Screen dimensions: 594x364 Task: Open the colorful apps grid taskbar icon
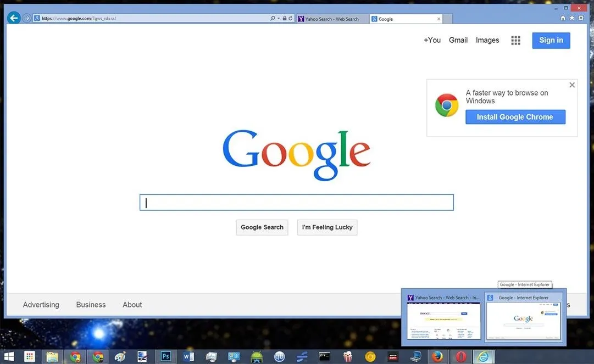(30, 356)
